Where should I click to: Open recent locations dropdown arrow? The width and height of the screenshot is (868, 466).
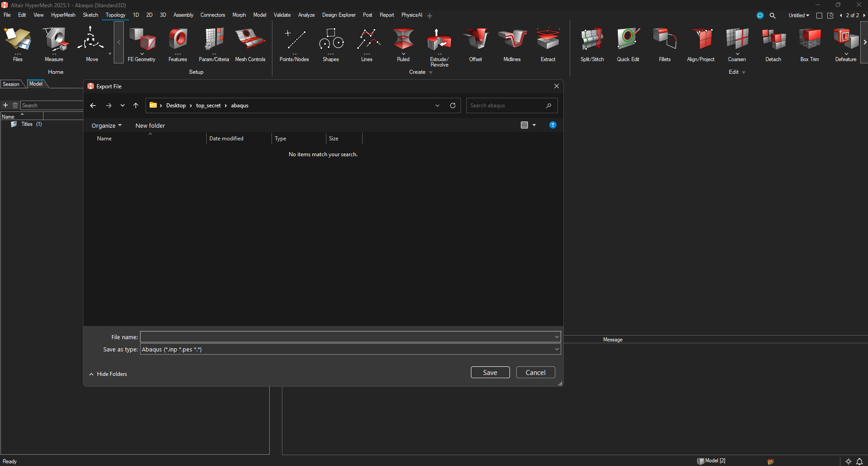point(122,106)
